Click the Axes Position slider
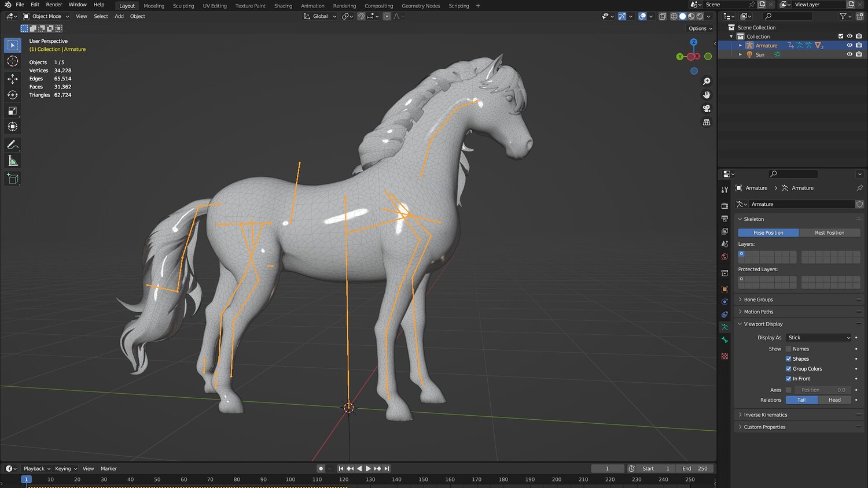Viewport: 868px width, 488px height. (822, 390)
